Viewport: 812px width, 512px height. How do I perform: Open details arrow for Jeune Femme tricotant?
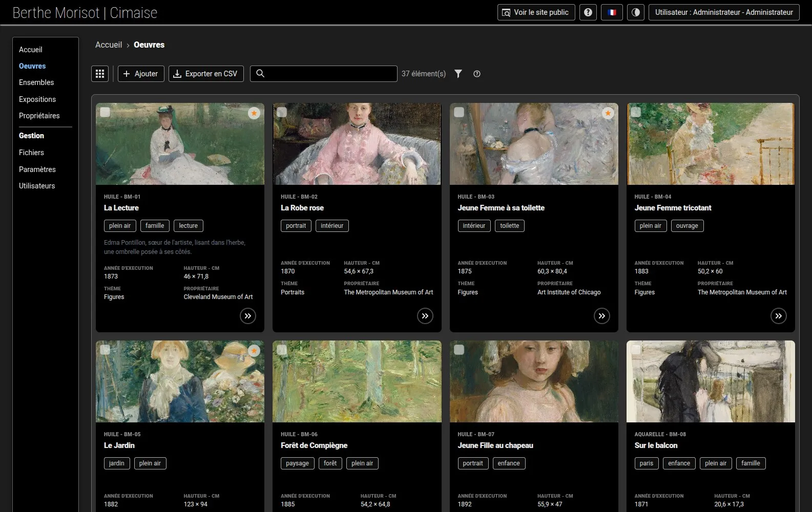[779, 316]
